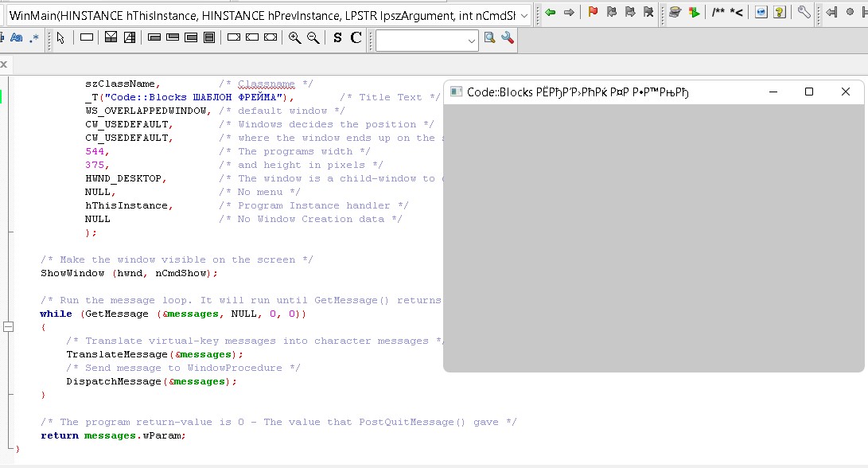Select the if-block diagram tool
Viewport: 868px width, 468px height.
coord(111,37)
